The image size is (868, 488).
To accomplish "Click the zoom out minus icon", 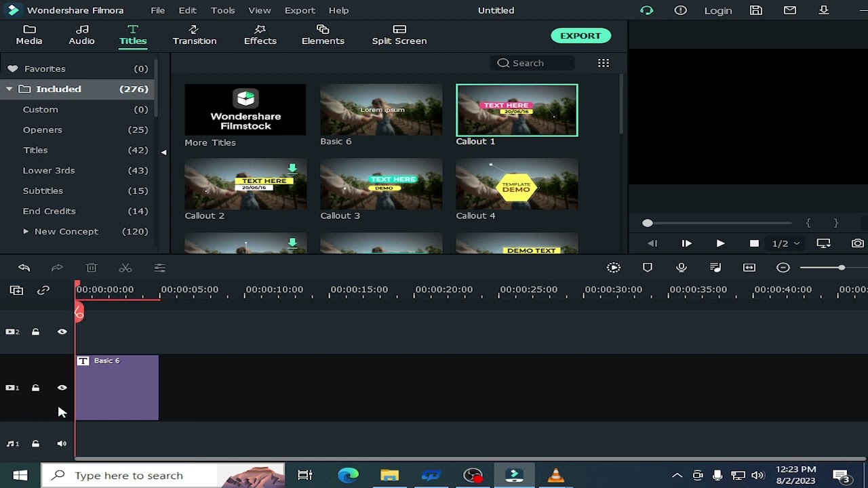I will click(x=783, y=268).
